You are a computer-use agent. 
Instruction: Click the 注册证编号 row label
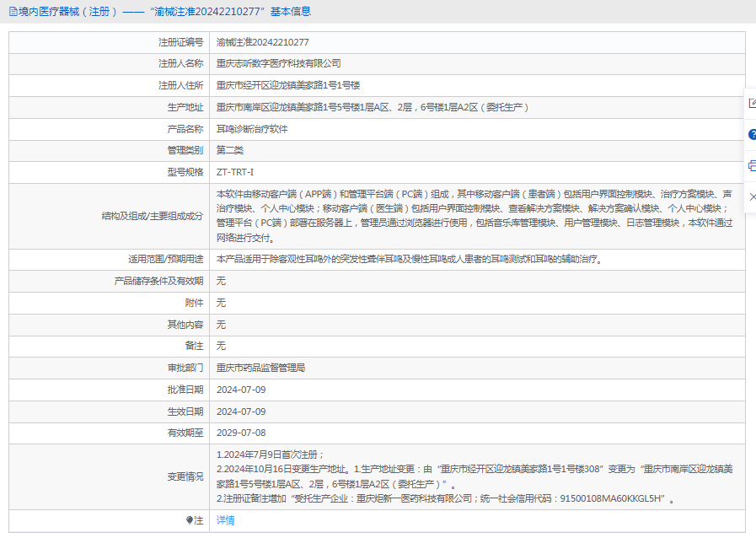click(181, 42)
